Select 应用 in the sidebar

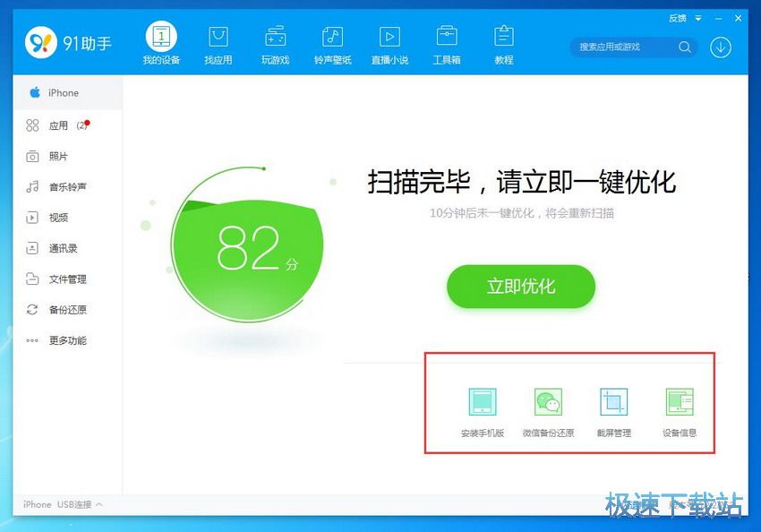coord(67,125)
